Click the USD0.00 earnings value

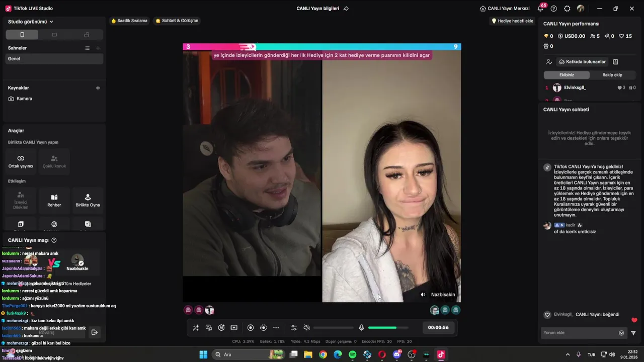pyautogui.click(x=572, y=36)
